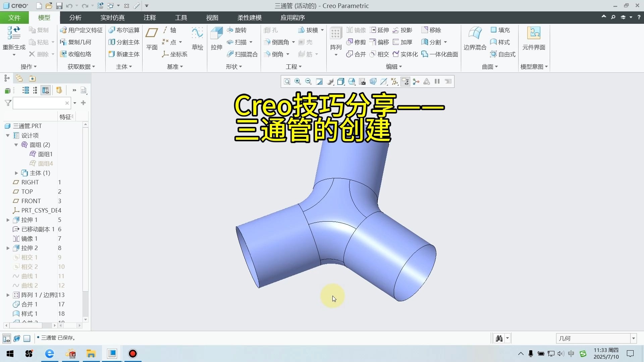Expand the 拉伸 1 feature node

click(x=8, y=220)
